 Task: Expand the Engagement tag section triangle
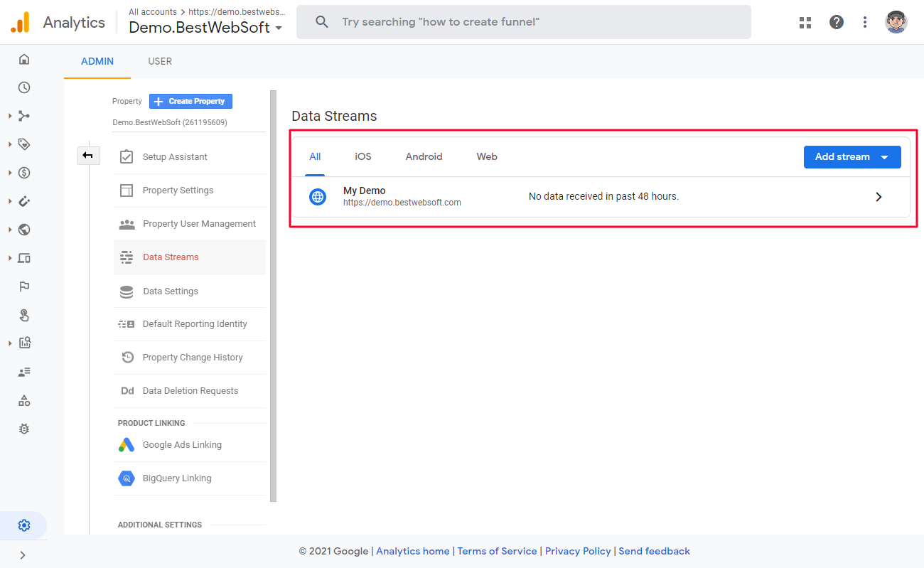pos(10,144)
